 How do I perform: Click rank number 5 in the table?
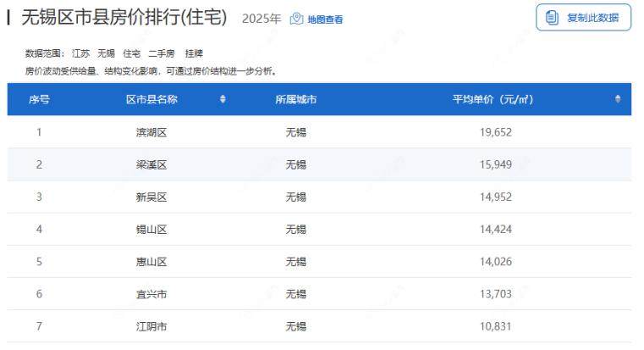(39, 262)
